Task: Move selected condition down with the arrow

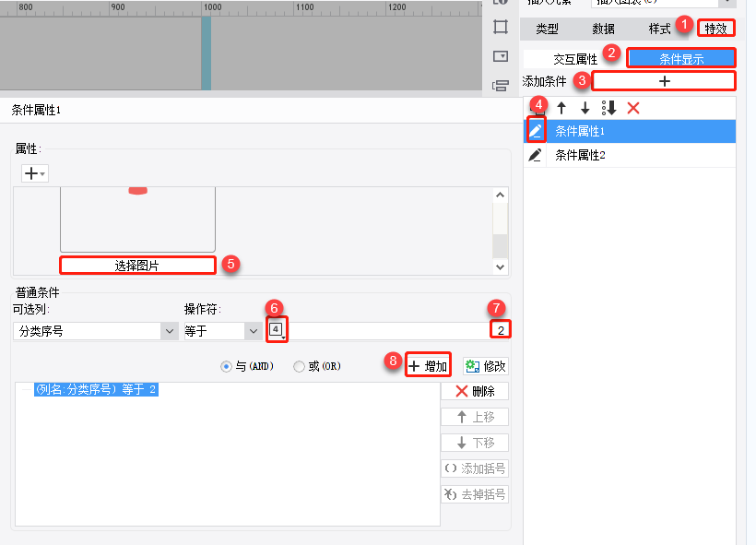Action: (585, 108)
